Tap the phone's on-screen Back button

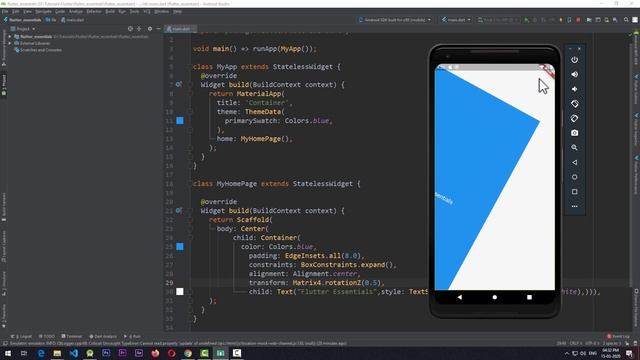coord(460,297)
